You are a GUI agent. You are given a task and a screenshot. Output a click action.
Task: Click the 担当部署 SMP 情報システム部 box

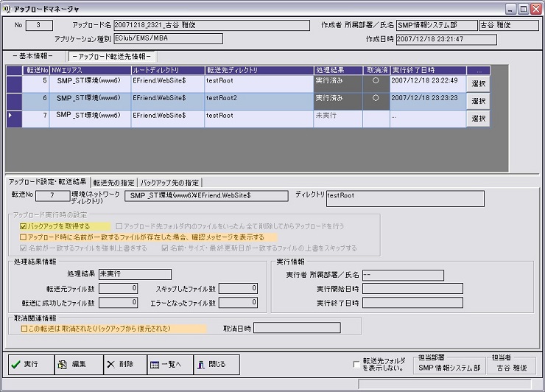pos(449,368)
